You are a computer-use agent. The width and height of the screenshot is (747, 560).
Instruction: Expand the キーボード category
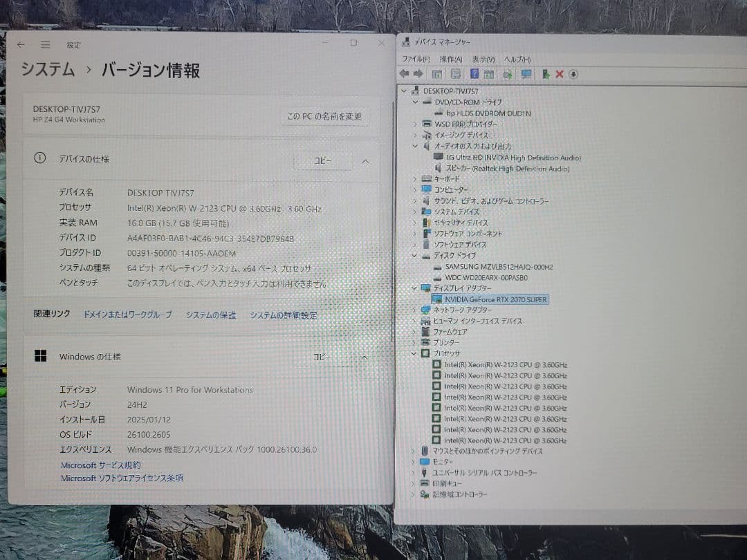point(414,179)
